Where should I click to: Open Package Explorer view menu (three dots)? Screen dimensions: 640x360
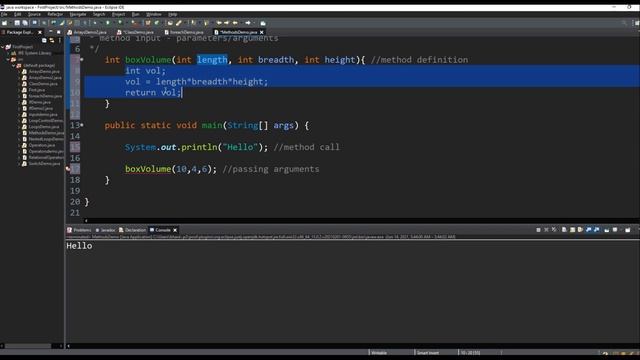[x=60, y=40]
